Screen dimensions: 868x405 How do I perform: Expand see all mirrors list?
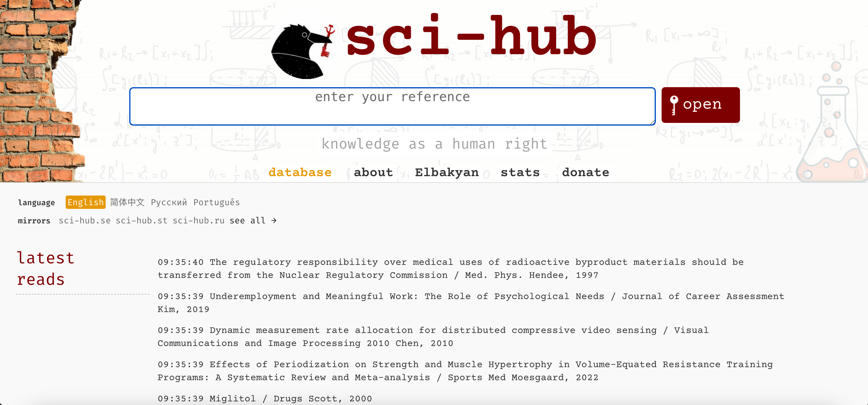coord(255,220)
